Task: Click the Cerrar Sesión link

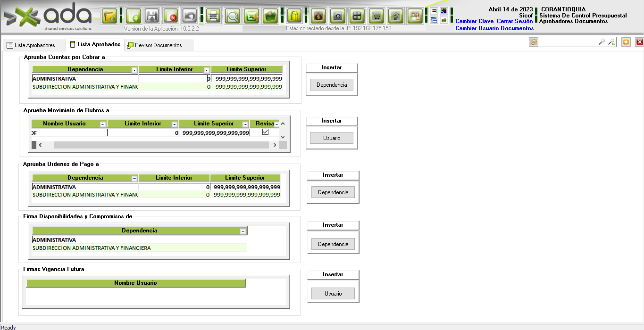Action: click(515, 21)
